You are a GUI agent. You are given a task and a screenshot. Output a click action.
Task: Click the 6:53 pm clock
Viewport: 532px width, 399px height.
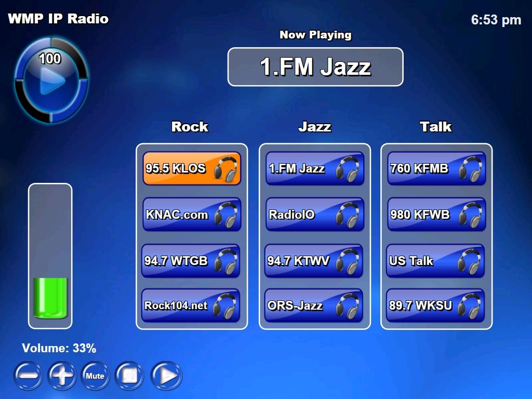coord(496,20)
